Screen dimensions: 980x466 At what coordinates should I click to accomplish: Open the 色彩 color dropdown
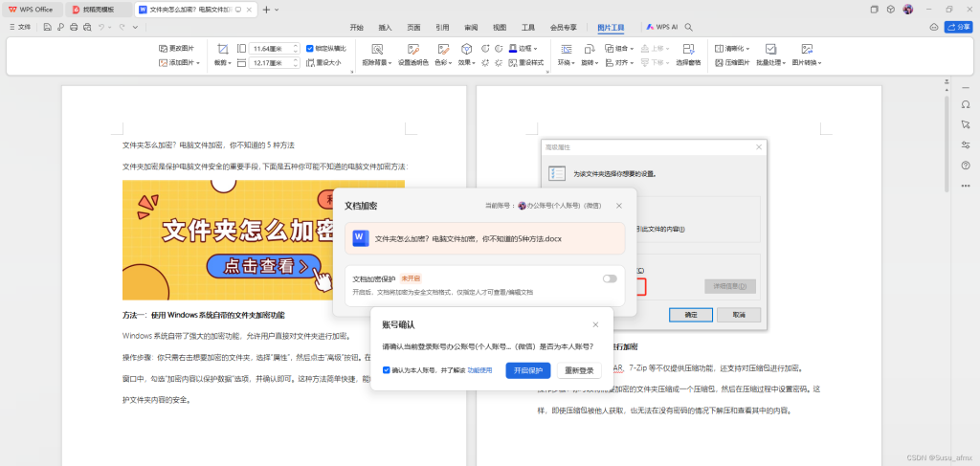tap(443, 63)
